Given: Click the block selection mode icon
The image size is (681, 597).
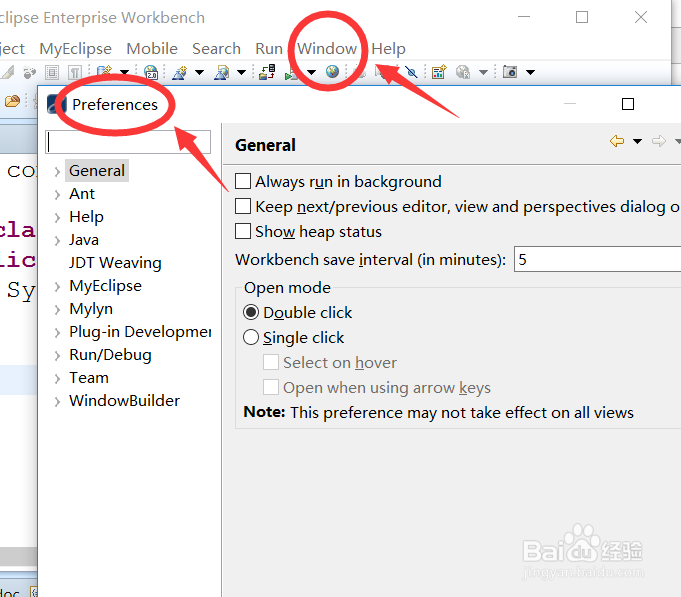Looking at the screenshot, I should [52, 73].
